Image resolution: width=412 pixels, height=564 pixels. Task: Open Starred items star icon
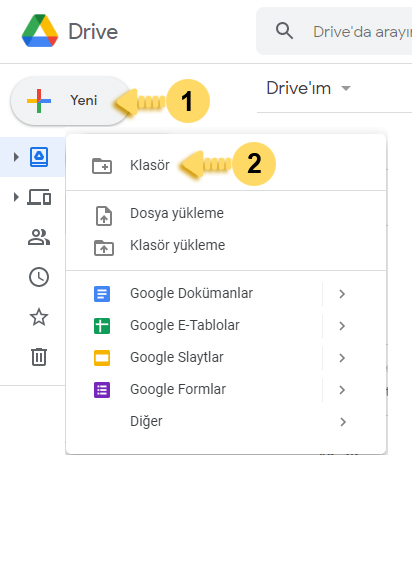pyautogui.click(x=39, y=317)
